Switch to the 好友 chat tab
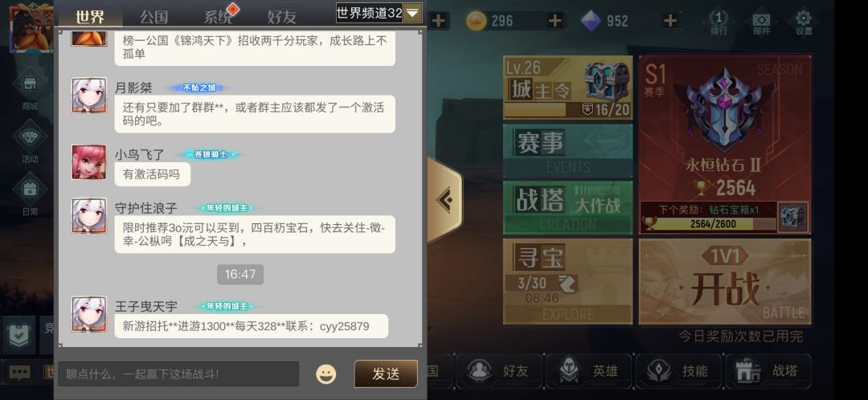The width and height of the screenshot is (868, 400). point(282,17)
